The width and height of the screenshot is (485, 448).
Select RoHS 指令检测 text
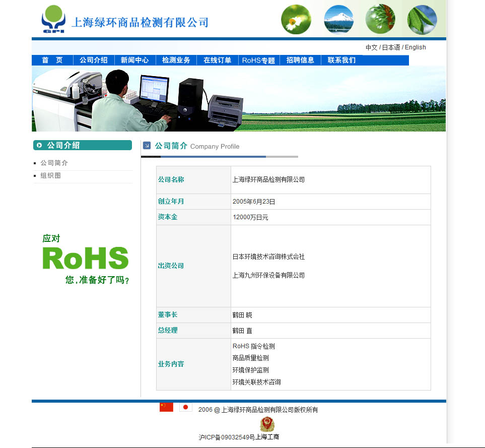point(254,346)
